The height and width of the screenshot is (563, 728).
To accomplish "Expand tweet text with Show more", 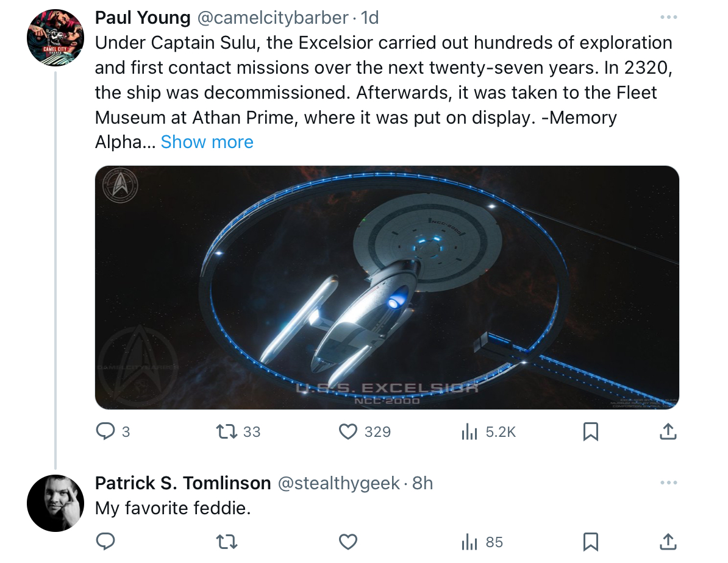I will pyautogui.click(x=207, y=142).
